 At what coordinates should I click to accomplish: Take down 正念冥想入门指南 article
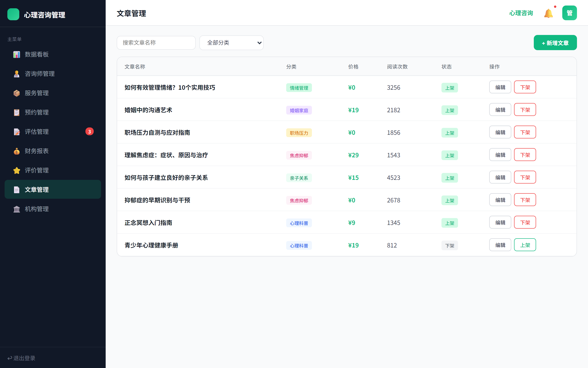(525, 222)
